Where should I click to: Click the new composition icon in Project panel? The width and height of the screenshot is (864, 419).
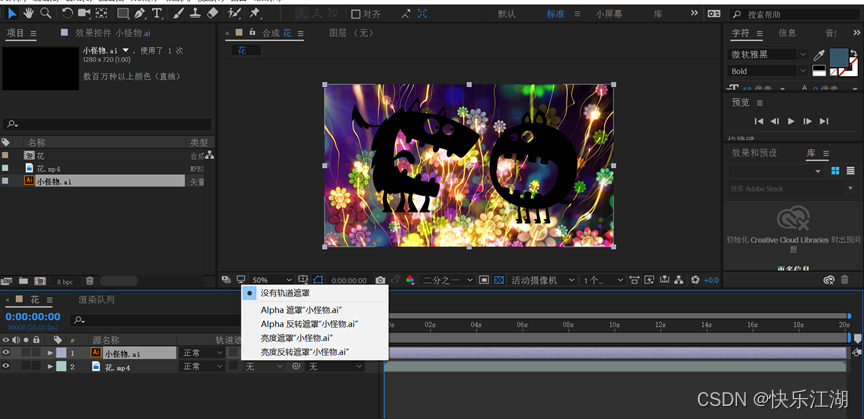tap(40, 281)
